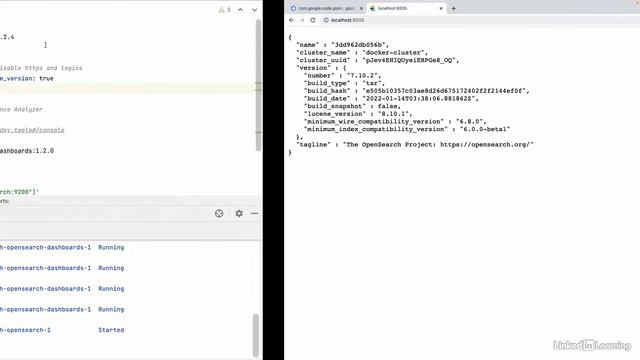Close the localhost:9200 browser tab
640x360 pixels.
click(x=441, y=8)
